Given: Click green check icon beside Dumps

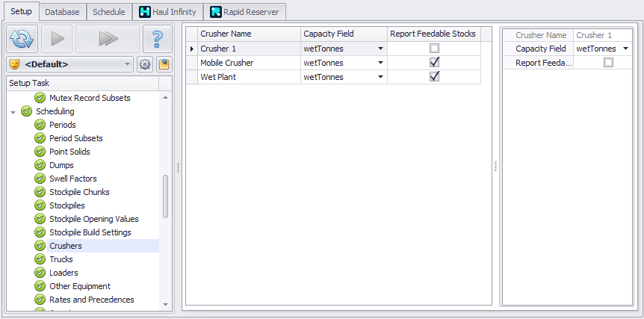Looking at the screenshot, I should pyautogui.click(x=40, y=165).
